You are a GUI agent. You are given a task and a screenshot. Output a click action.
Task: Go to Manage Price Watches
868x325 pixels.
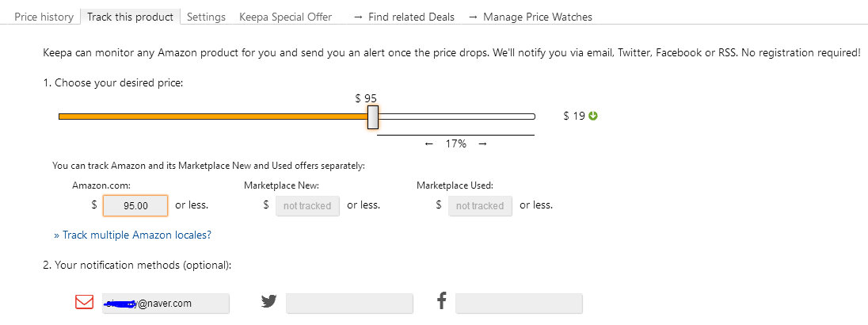531,17
